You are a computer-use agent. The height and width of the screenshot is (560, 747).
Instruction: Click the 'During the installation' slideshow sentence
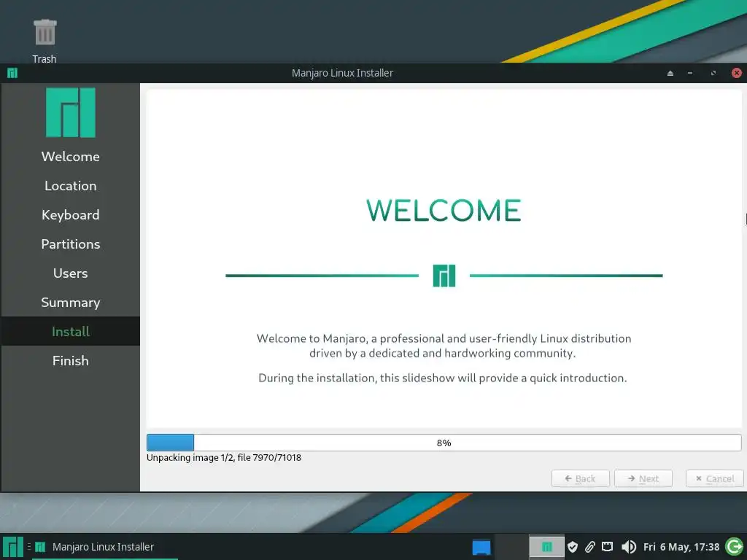[443, 378]
